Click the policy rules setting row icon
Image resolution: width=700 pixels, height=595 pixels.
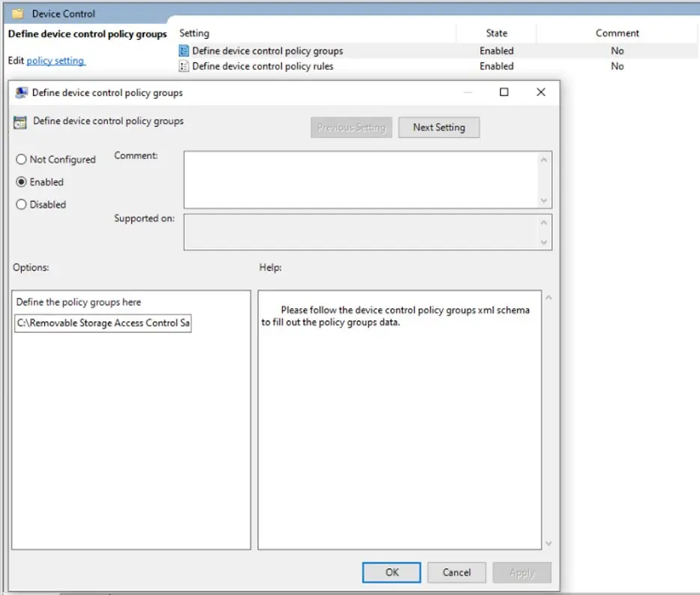tap(184, 66)
